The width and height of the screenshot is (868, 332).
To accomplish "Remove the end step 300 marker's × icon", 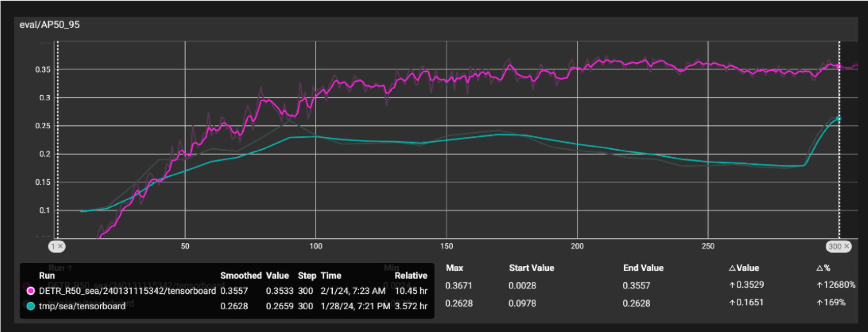I will [x=847, y=246].
